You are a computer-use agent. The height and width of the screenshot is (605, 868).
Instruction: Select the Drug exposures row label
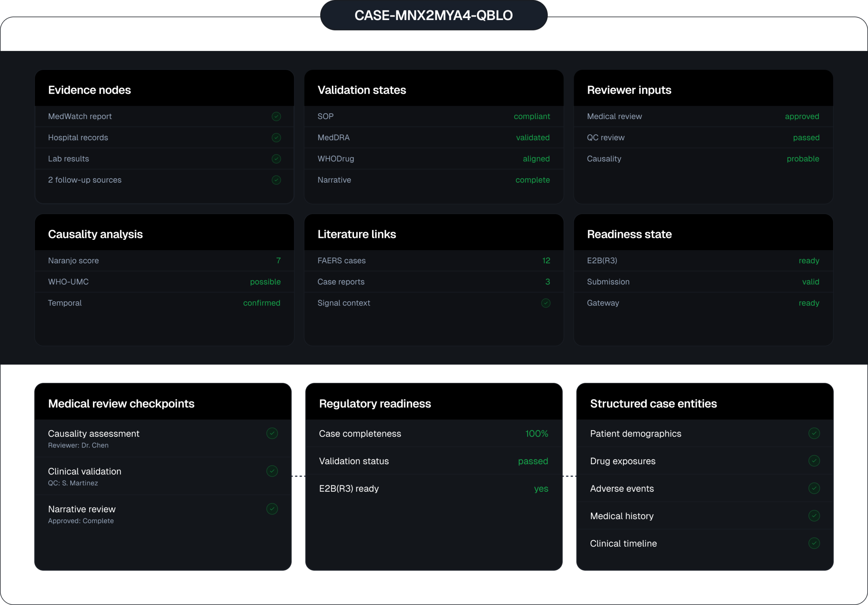click(x=623, y=461)
